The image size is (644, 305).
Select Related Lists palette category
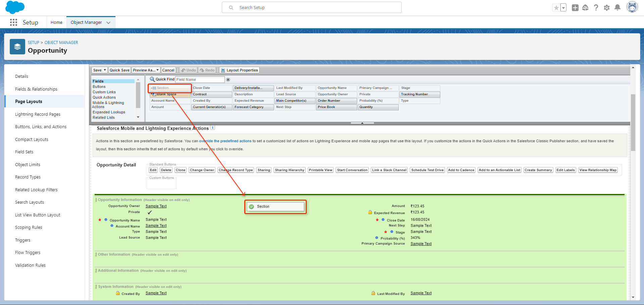click(x=104, y=117)
